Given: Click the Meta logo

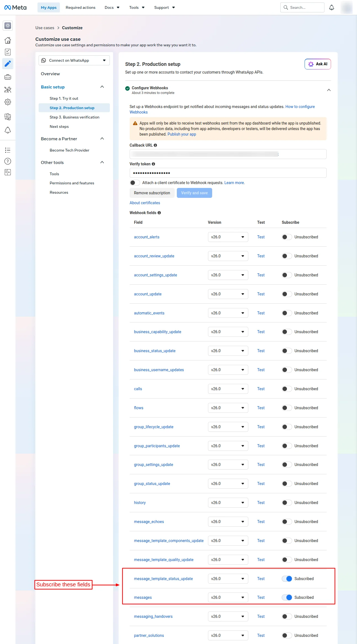Looking at the screenshot, I should (15, 7).
